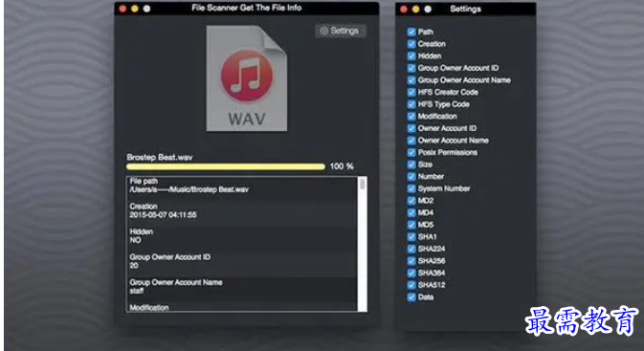Zoom the File Scanner window

tap(146, 9)
